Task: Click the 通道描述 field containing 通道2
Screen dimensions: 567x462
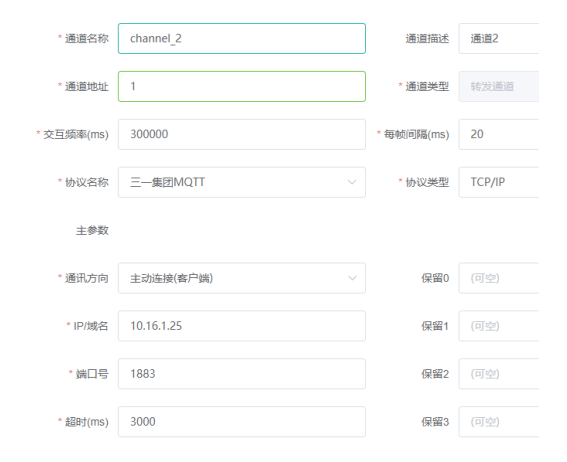Action: (499, 38)
